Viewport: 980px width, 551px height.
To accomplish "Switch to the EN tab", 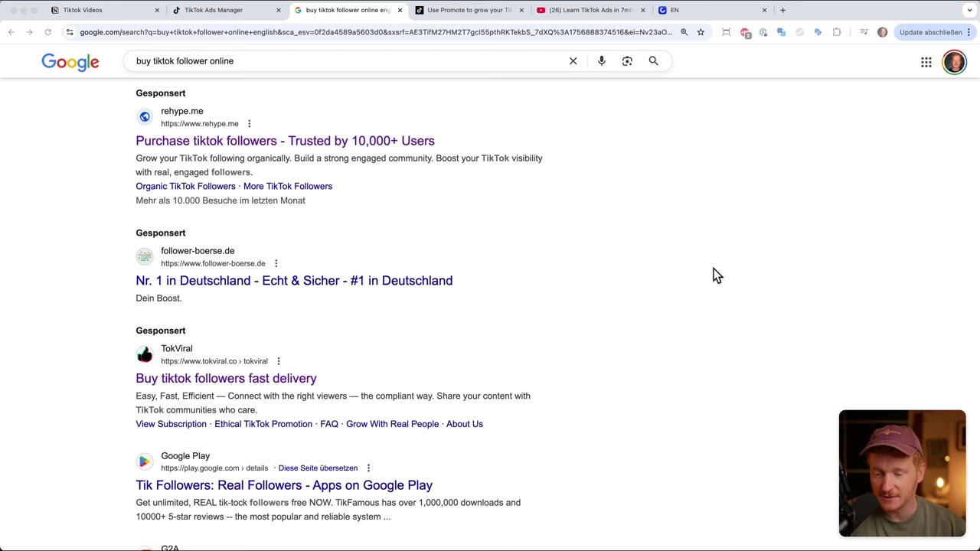I will click(x=674, y=10).
